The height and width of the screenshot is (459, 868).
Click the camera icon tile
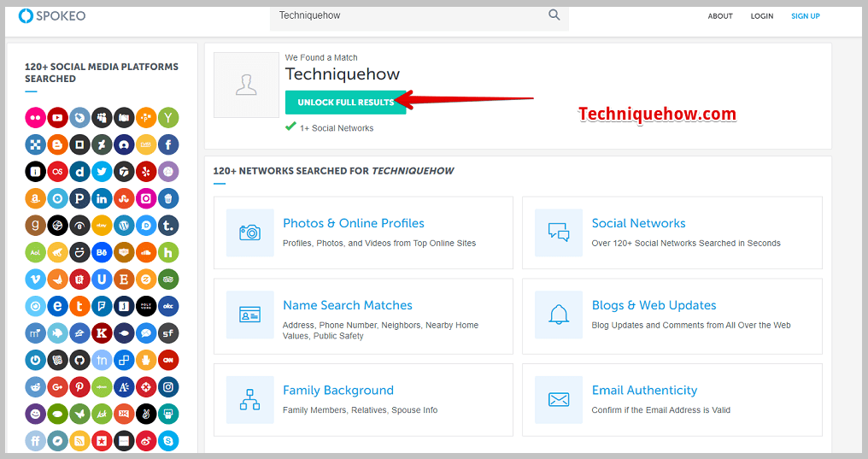click(249, 232)
